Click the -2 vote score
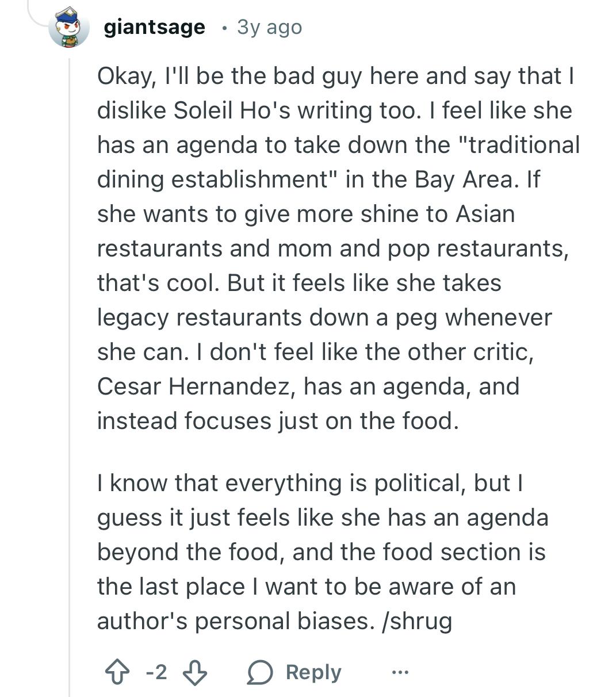The width and height of the screenshot is (616, 697). [156, 672]
